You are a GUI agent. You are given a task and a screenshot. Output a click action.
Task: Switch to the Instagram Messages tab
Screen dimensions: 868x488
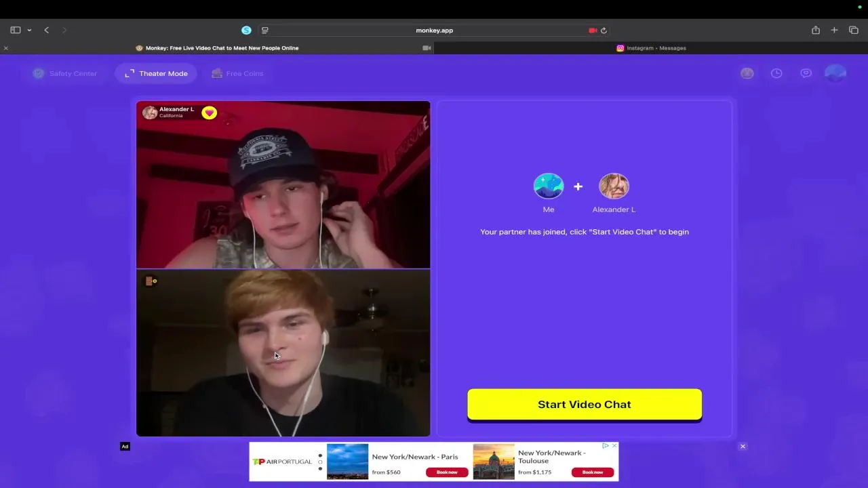coord(651,48)
